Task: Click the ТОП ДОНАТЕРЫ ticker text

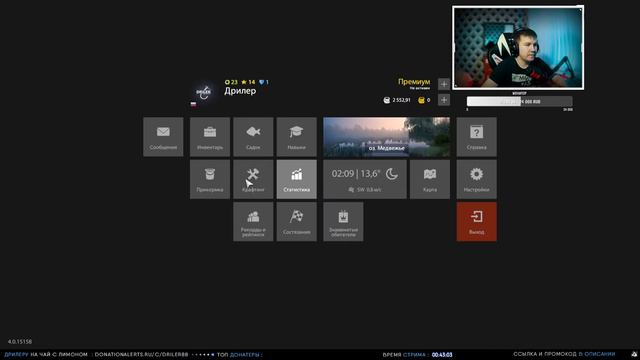Action: coord(240,355)
